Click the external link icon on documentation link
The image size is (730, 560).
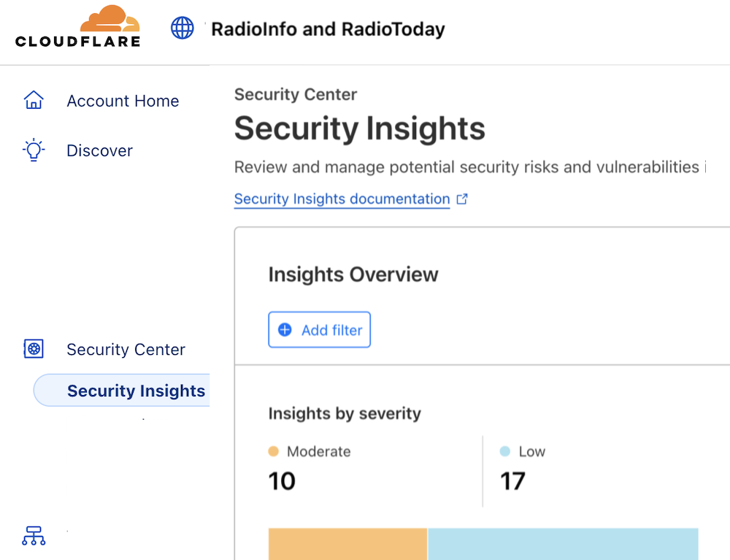462,198
